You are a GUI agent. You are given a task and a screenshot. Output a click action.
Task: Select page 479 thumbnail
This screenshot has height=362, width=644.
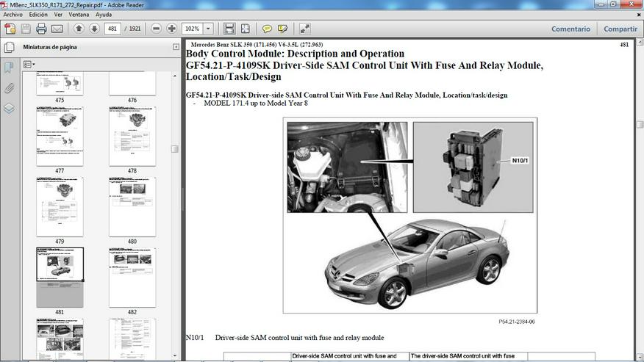60,207
